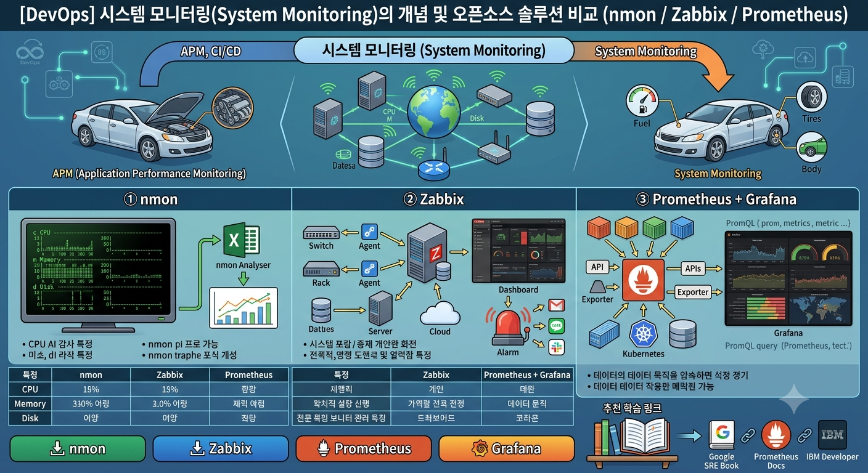Image resolution: width=868 pixels, height=473 pixels.
Task: Click the ③ Prometheus + Grafana header
Action: point(716,199)
